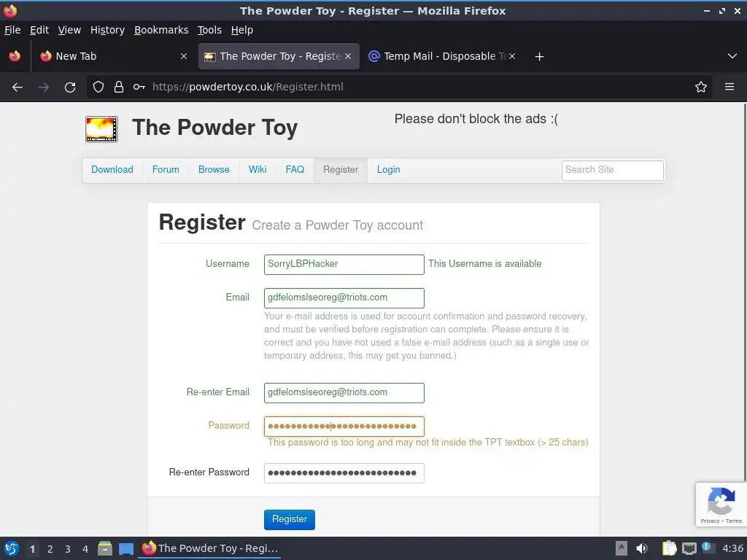Viewport: 747px width, 560px height.
Task: Open the File menu
Action: pyautogui.click(x=12, y=30)
